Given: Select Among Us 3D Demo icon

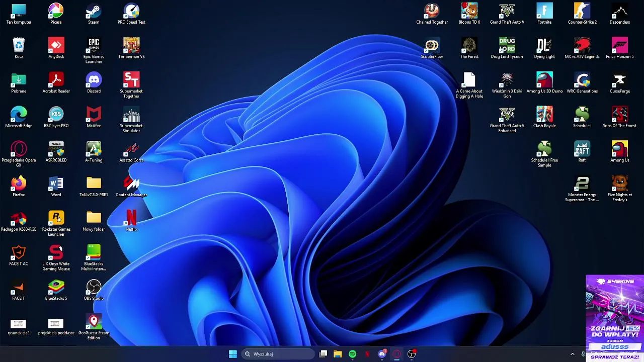Looking at the screenshot, I should tap(544, 83).
